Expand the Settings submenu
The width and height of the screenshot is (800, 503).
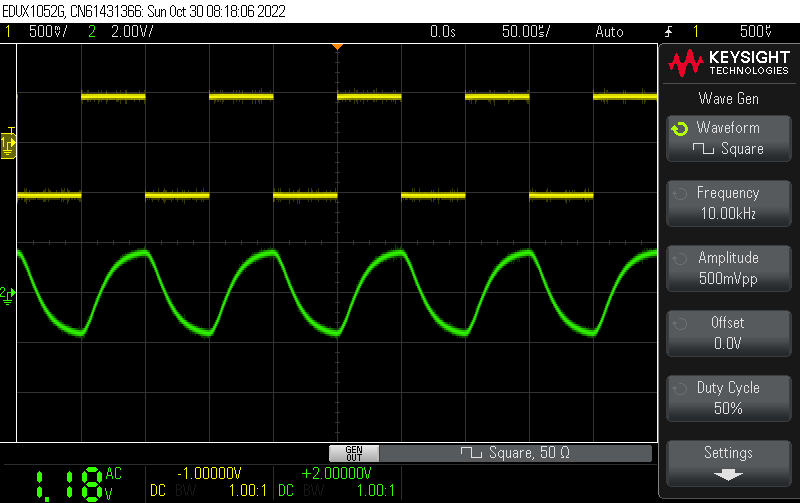tap(728, 462)
